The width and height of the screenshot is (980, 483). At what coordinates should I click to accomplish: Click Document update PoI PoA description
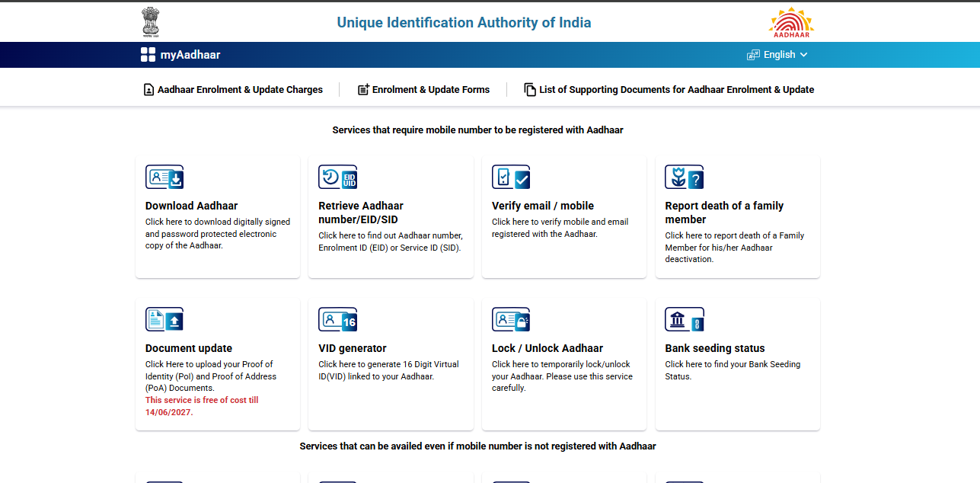[211, 376]
